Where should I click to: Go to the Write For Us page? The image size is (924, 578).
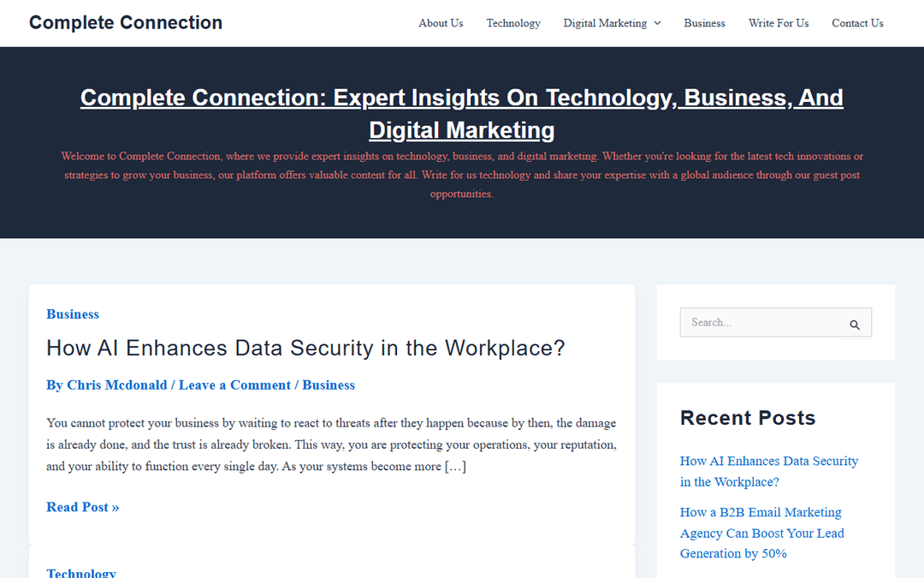pos(779,23)
